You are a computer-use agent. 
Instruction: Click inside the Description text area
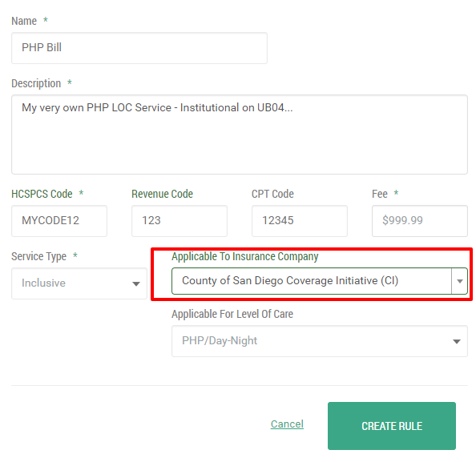[x=240, y=135]
